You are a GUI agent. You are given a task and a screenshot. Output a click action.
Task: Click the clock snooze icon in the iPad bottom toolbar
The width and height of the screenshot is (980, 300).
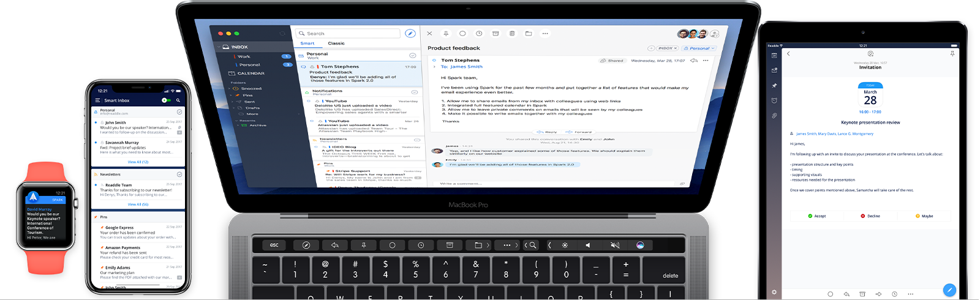click(894, 294)
